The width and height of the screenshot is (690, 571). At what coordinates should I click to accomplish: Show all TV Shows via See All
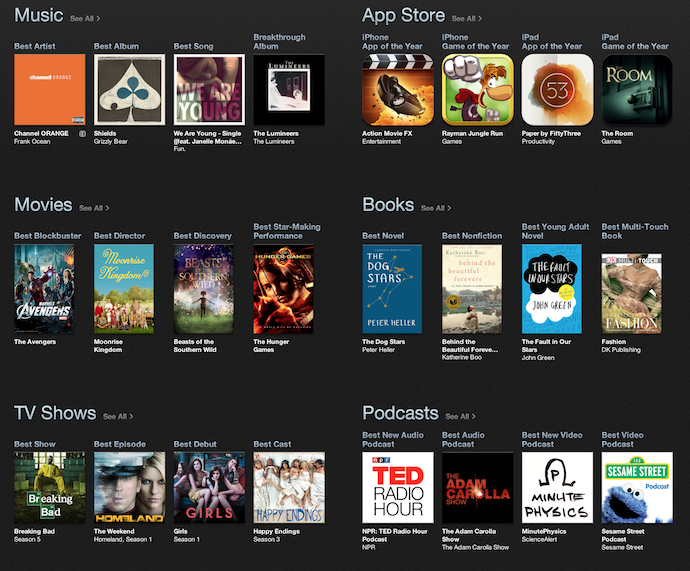click(117, 416)
